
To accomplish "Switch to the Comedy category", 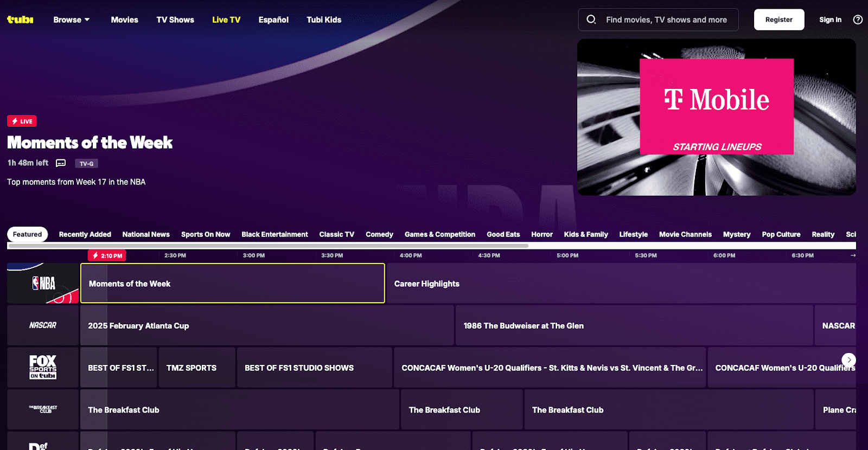I will pos(379,234).
